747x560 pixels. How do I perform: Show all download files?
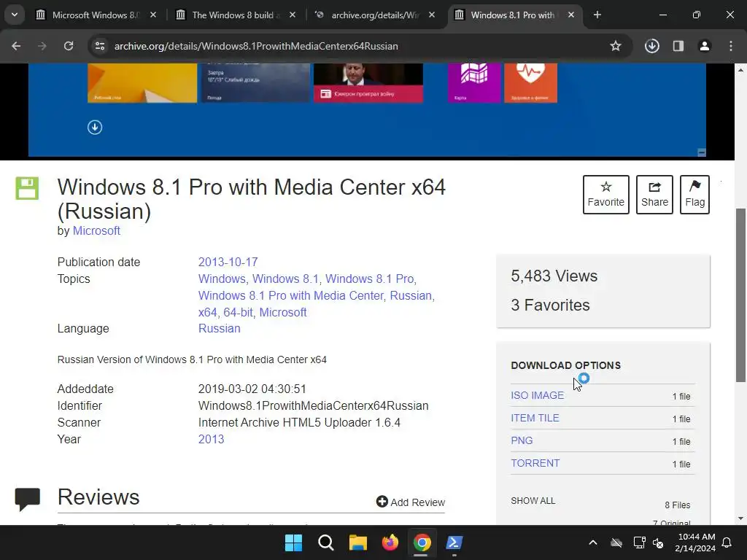click(x=533, y=501)
